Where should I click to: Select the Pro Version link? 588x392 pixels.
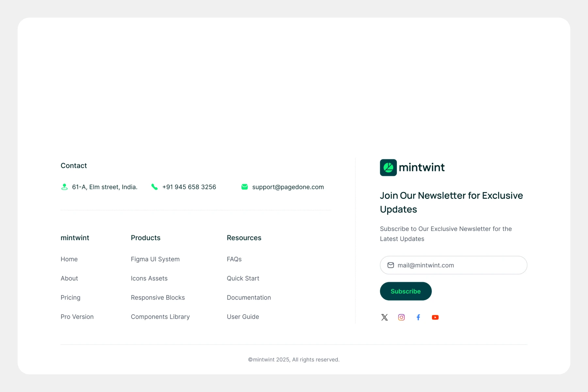pyautogui.click(x=77, y=317)
